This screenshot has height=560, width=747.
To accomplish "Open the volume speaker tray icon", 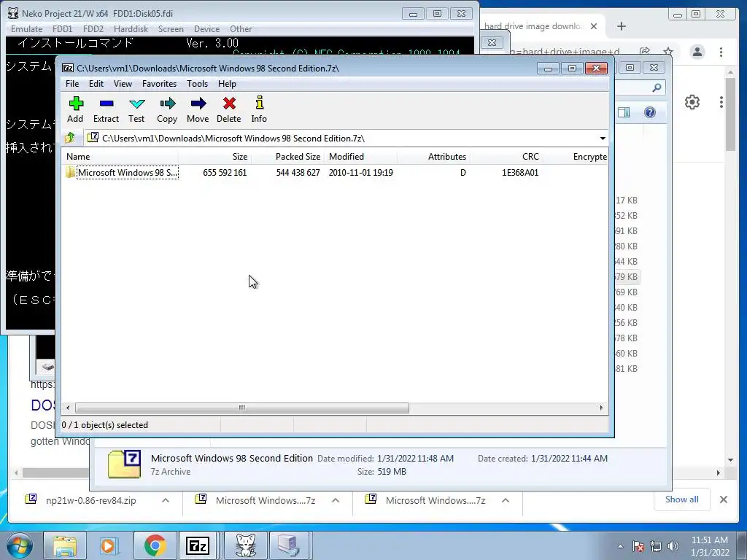I will click(673, 547).
